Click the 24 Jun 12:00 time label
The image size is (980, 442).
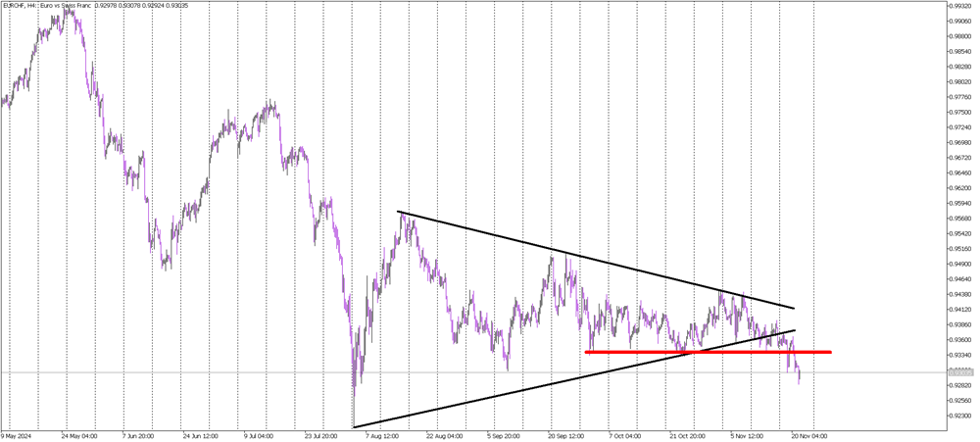[201, 436]
